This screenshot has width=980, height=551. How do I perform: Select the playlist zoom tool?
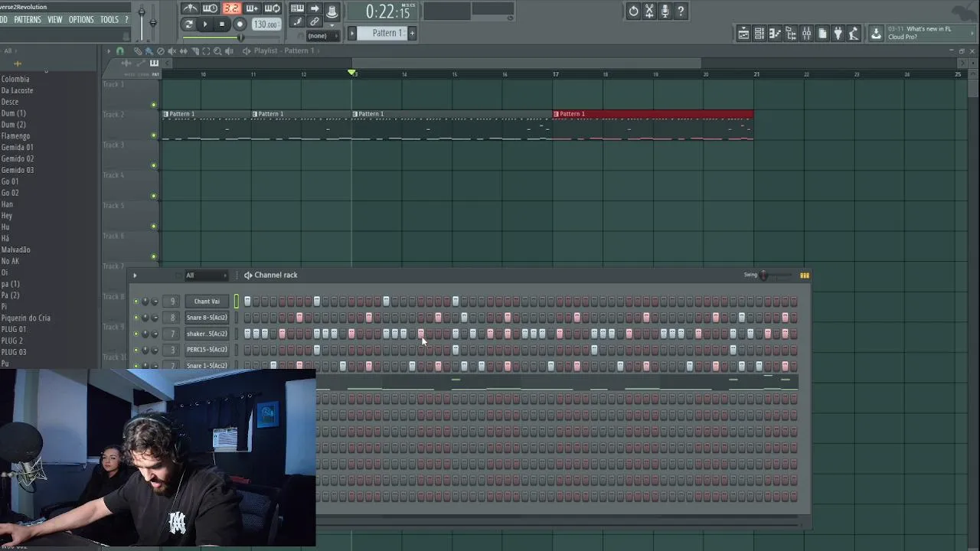click(x=217, y=51)
